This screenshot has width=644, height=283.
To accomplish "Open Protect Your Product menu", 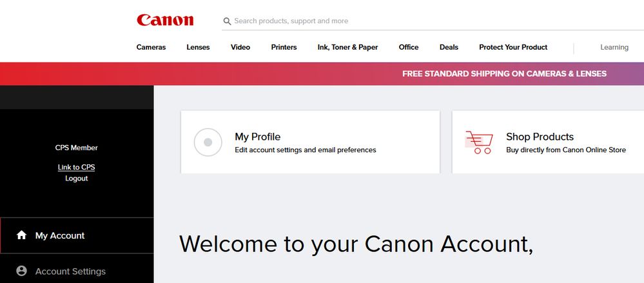I will (513, 47).
